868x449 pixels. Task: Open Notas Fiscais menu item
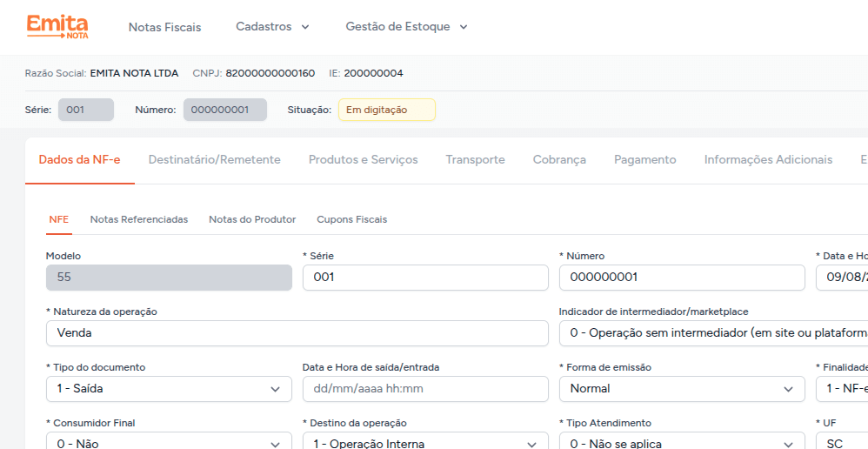164,27
